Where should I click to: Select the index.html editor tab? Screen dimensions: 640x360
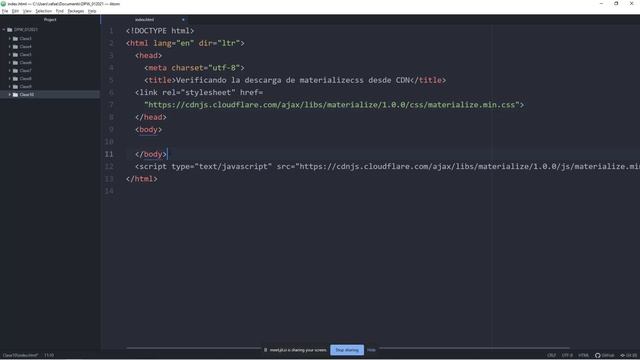144,20
